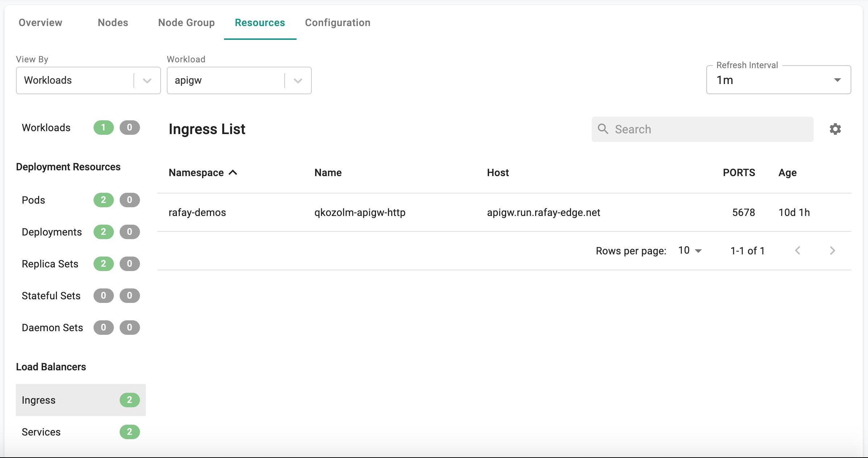Image resolution: width=868 pixels, height=458 pixels.
Task: Click the green Deployments count badge
Action: [104, 232]
